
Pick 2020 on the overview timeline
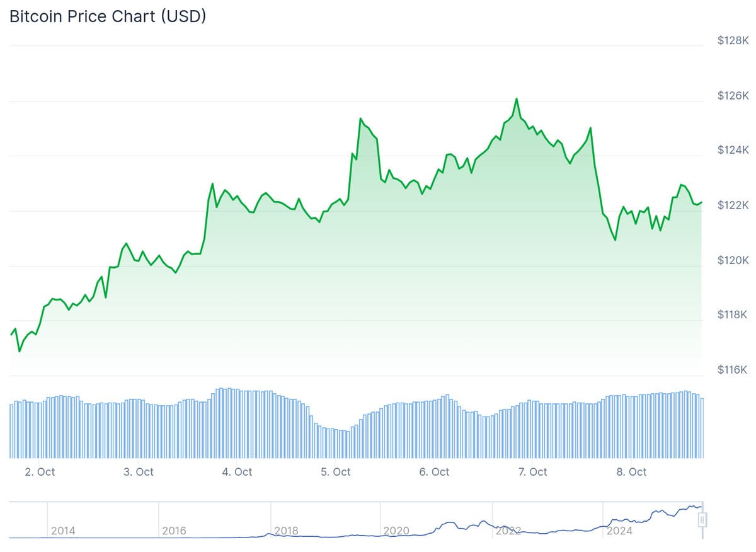click(x=396, y=531)
